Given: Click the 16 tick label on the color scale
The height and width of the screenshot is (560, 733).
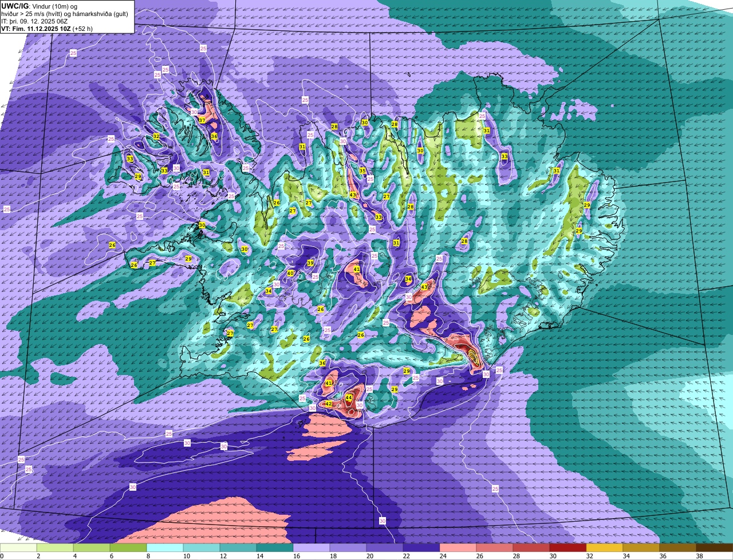Looking at the screenshot, I should (x=297, y=556).
